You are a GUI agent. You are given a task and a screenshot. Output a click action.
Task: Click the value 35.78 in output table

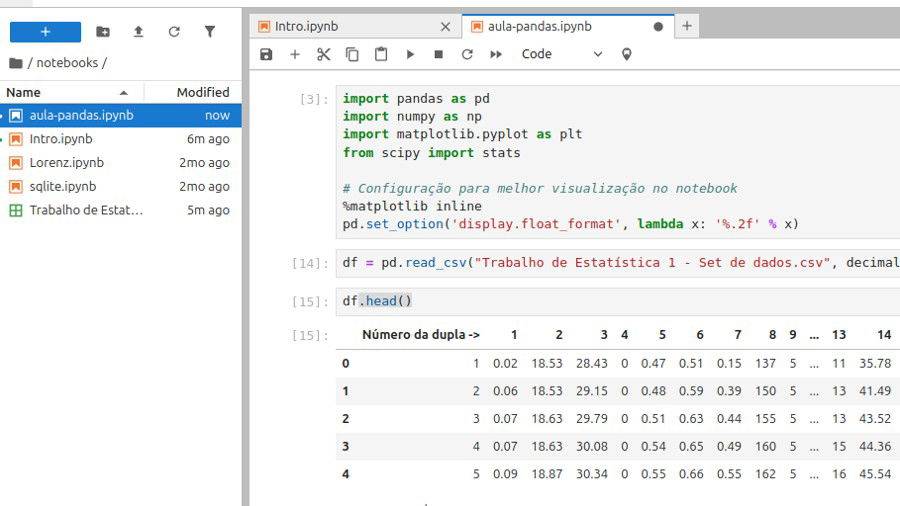tap(875, 364)
